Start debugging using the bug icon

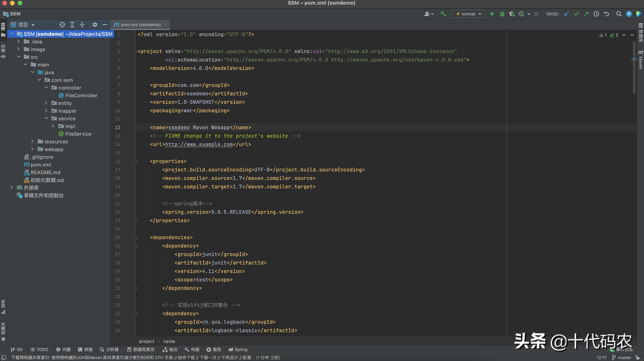coord(502,14)
